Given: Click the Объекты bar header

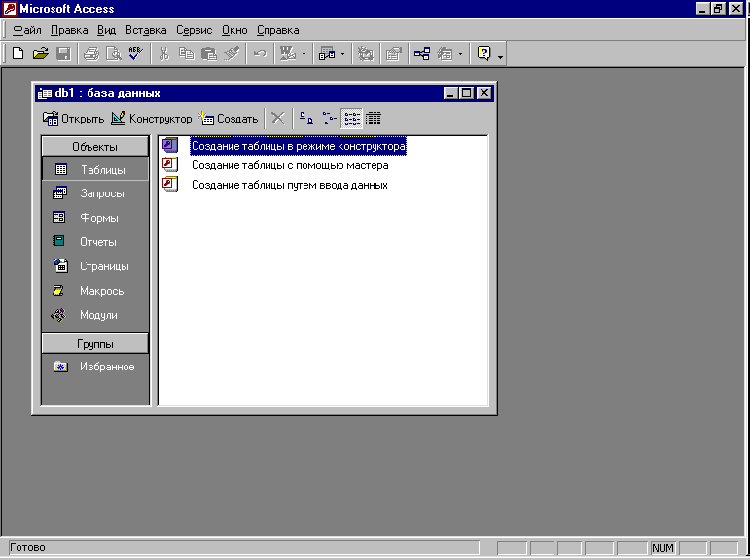Looking at the screenshot, I should [x=95, y=147].
